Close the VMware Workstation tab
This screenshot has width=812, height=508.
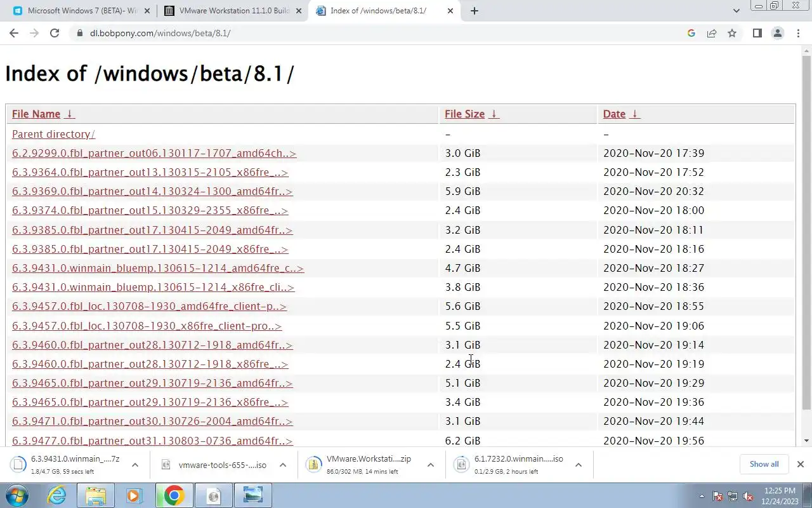(x=299, y=11)
